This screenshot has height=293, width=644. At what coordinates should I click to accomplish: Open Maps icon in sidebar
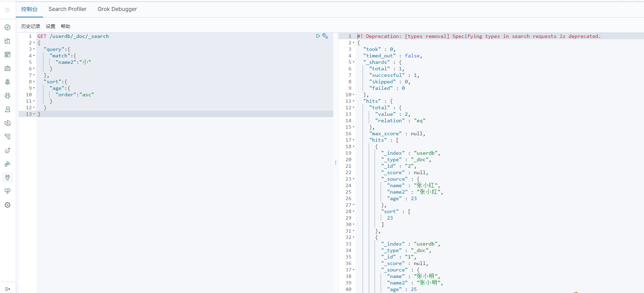8,82
